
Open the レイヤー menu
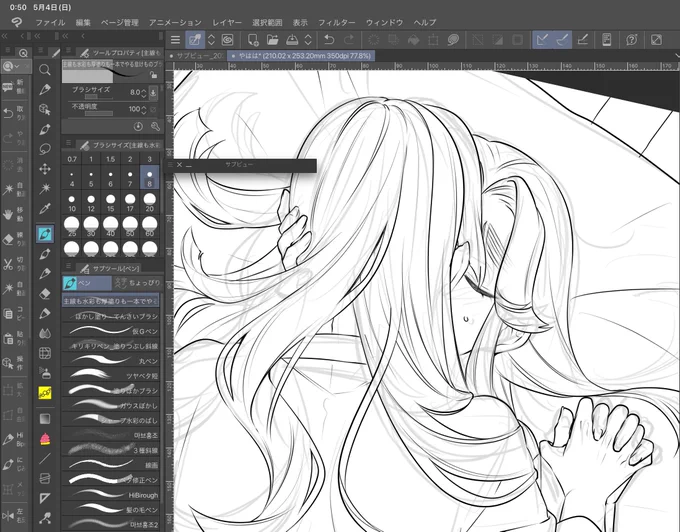227,23
